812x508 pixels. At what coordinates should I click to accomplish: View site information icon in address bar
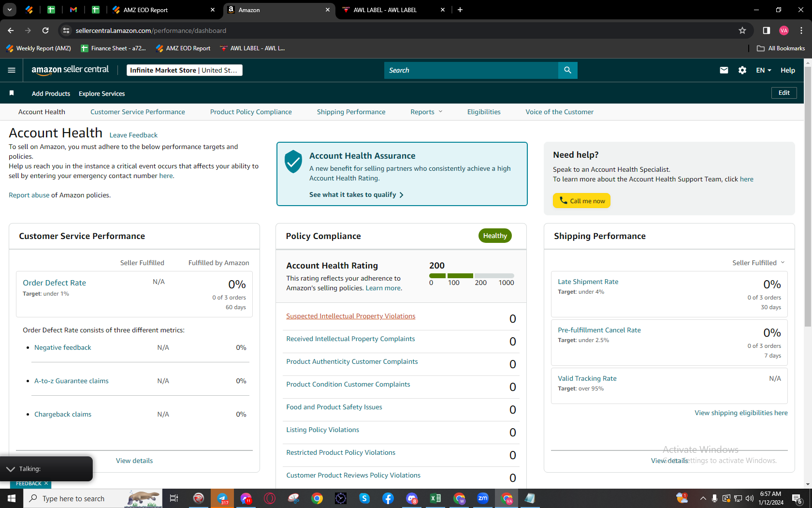pyautogui.click(x=66, y=30)
